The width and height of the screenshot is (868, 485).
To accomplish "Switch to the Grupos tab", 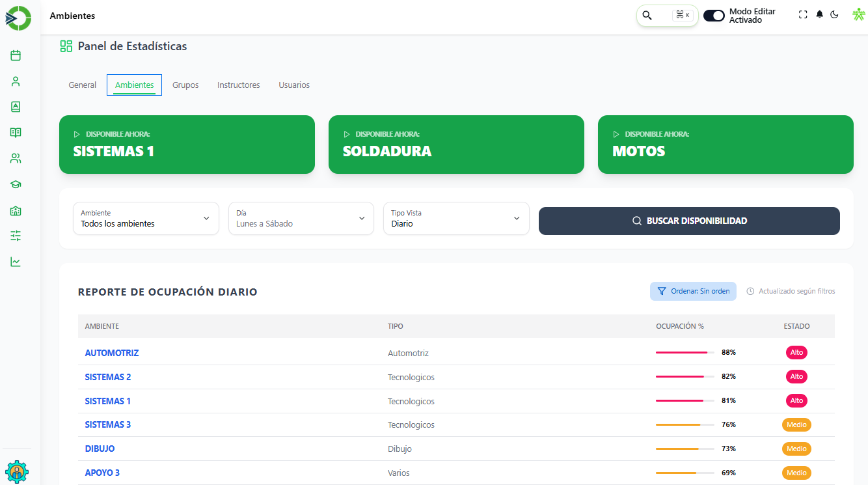I will click(x=185, y=85).
